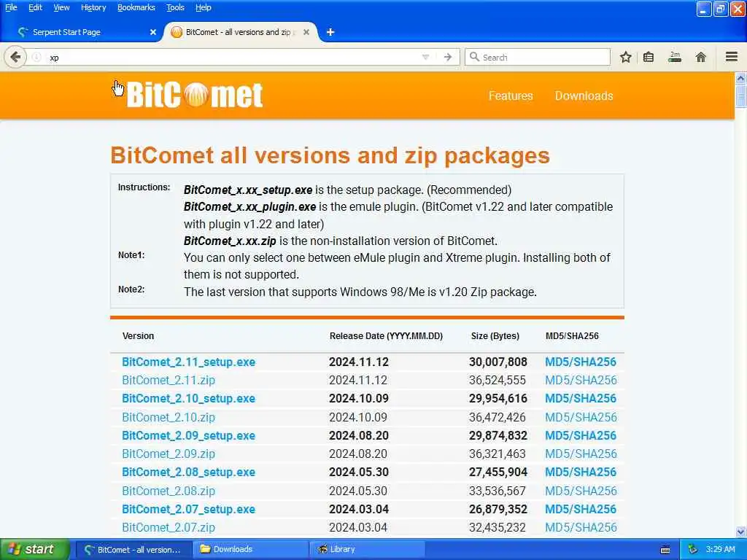Download BitComet_2.08_setup.exe
This screenshot has width=747, height=560.
(189, 472)
